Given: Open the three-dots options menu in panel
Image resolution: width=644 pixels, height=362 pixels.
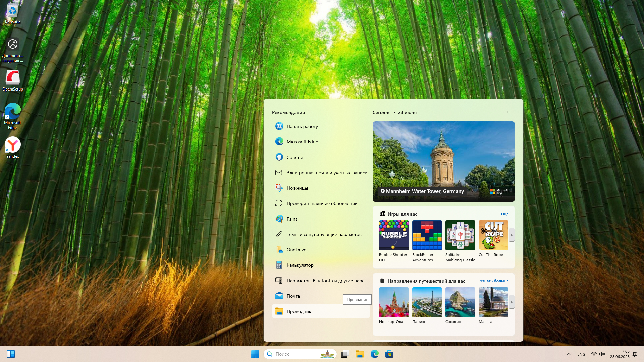Looking at the screenshot, I should pyautogui.click(x=509, y=112).
